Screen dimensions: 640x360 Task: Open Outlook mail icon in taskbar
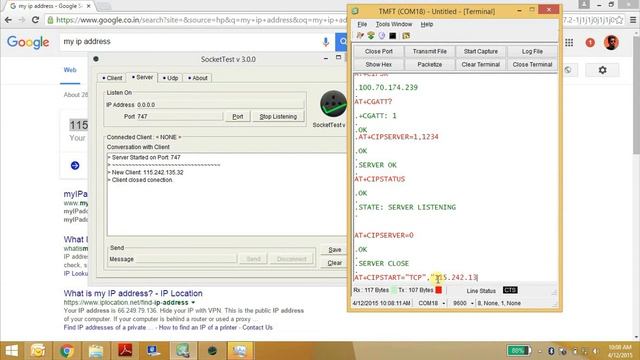tap(38, 351)
